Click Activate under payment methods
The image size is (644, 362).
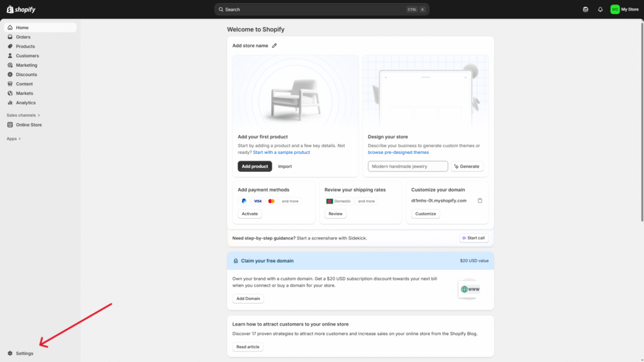pos(250,214)
